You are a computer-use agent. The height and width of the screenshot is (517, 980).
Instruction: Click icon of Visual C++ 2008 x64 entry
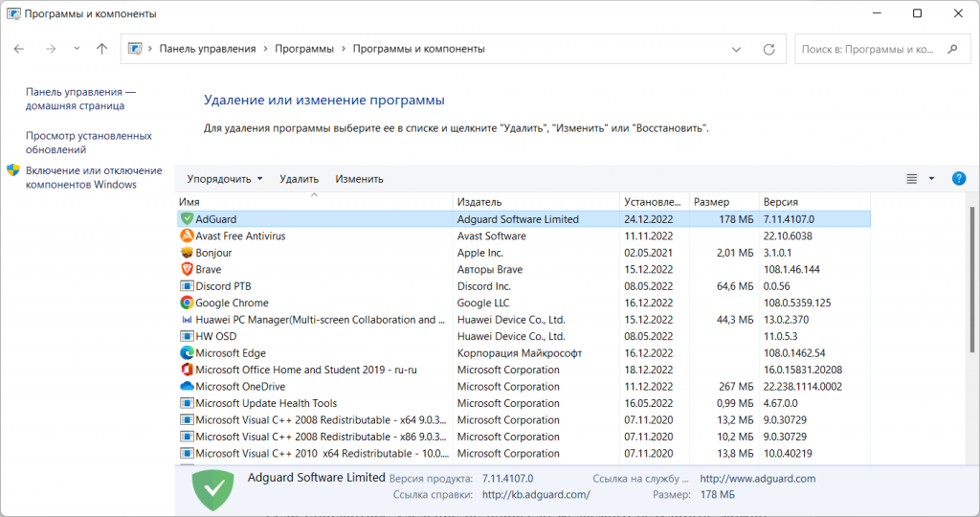(187, 420)
